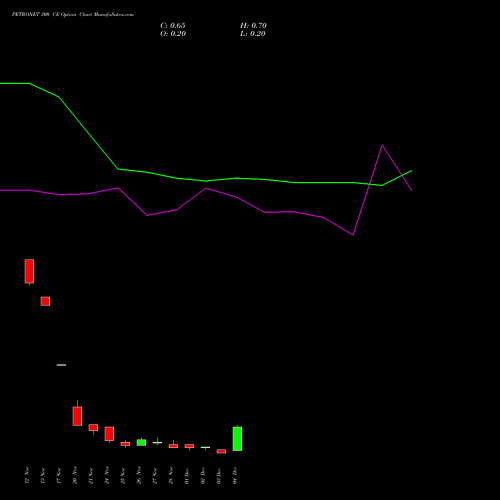Screen dimensions: 500x500
Task: Click the high value H: 0.70
Action: point(253,26)
